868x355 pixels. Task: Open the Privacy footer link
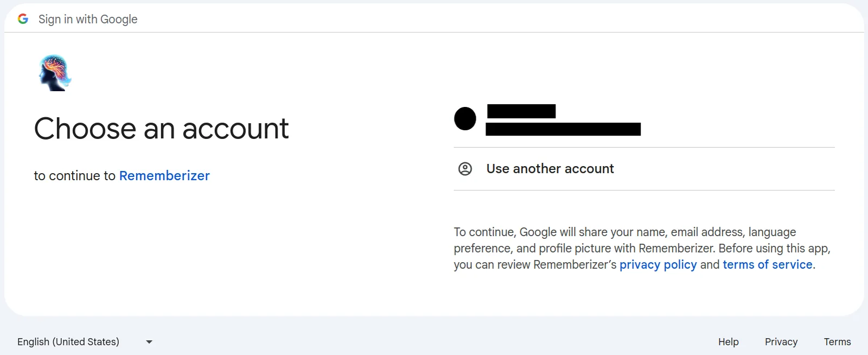point(781,342)
